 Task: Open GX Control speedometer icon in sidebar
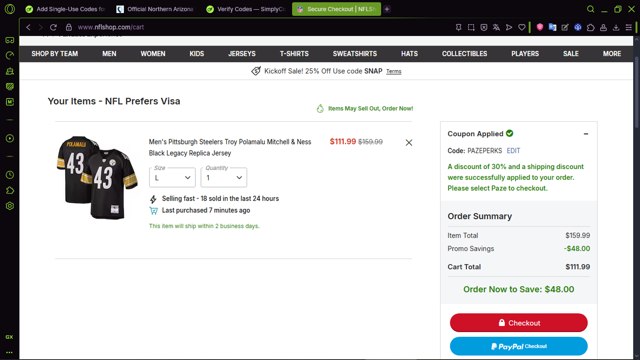[x=9, y=56]
